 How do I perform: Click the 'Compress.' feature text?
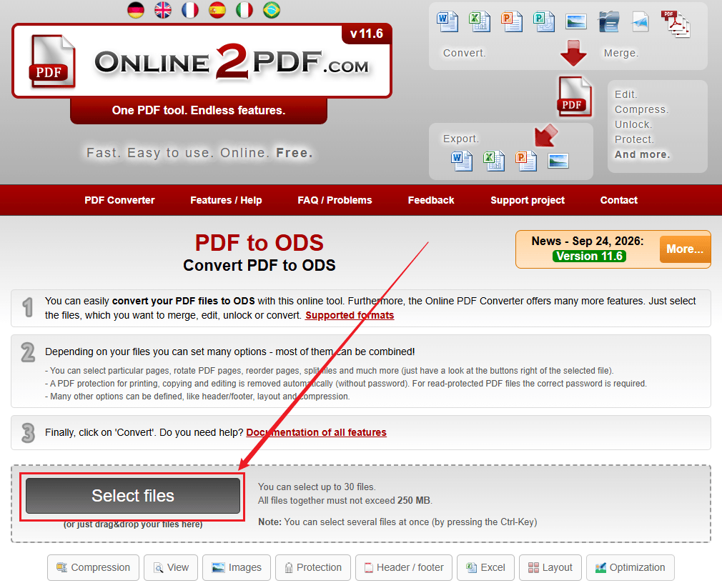pos(641,109)
